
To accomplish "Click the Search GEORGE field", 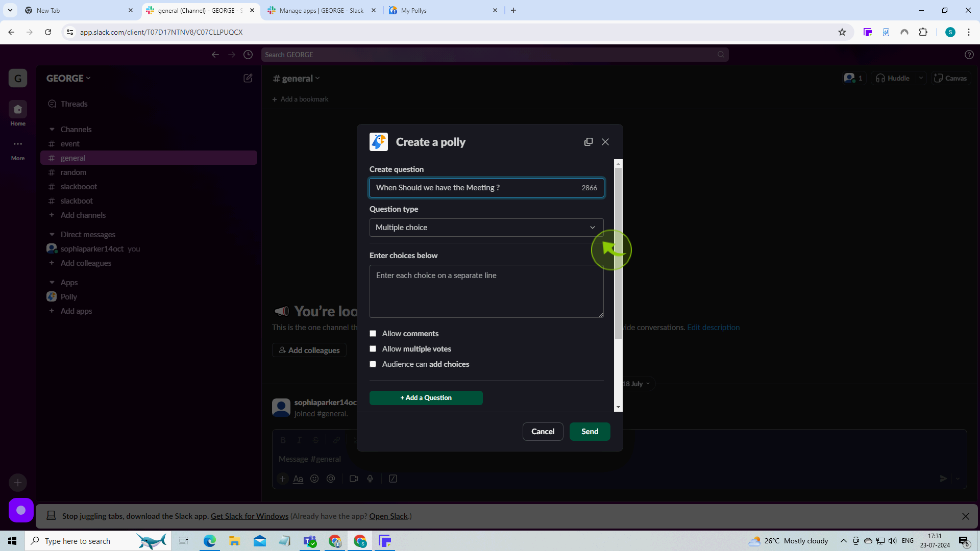I will (x=495, y=55).
